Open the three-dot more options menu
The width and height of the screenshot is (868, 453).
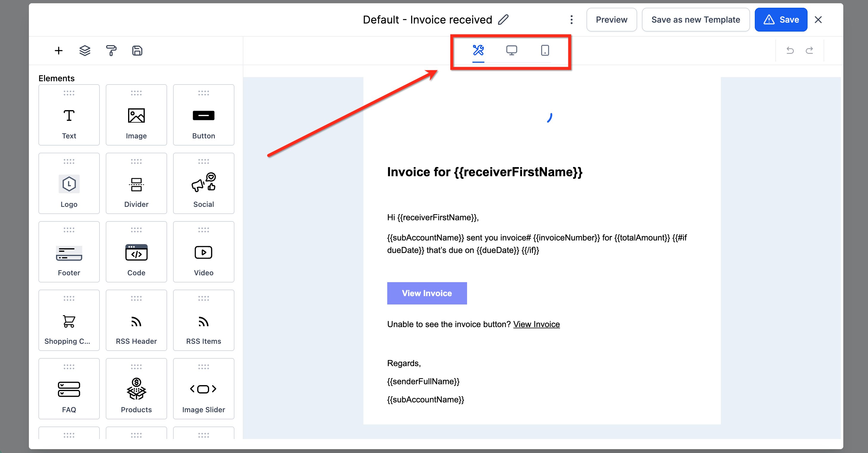[x=571, y=20]
